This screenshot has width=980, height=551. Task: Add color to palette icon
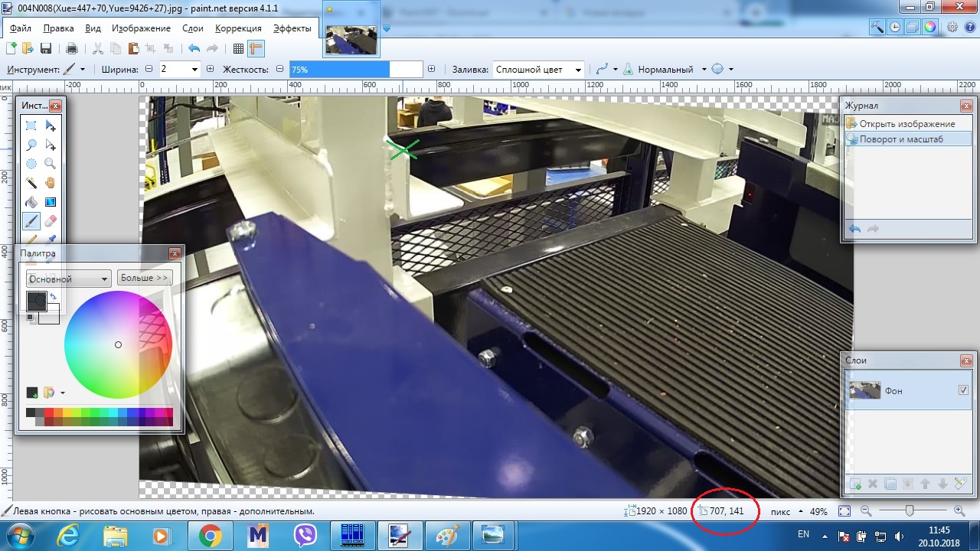32,393
